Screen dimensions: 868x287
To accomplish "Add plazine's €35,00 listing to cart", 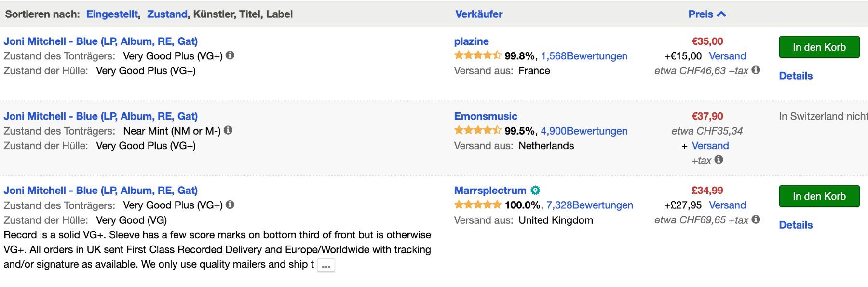I will click(819, 47).
